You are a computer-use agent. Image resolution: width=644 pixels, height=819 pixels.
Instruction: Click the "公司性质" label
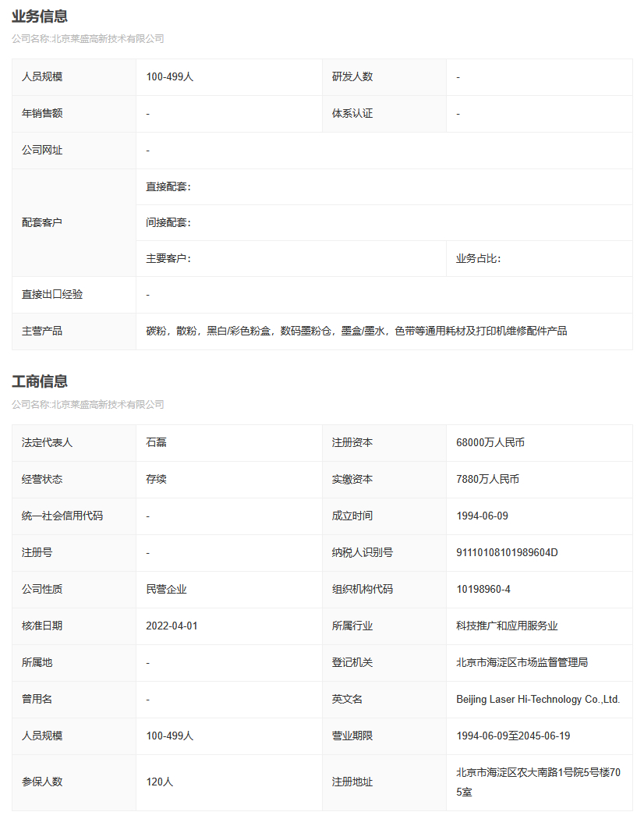tap(42, 589)
